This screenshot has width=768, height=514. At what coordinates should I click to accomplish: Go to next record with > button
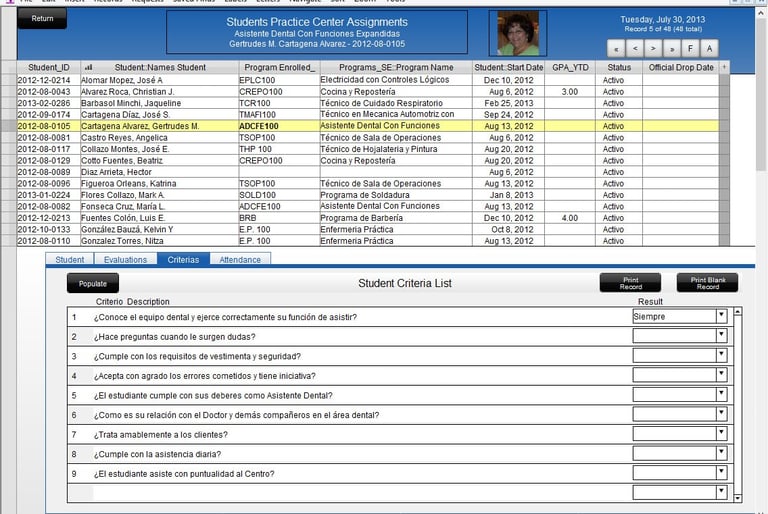pyautogui.click(x=653, y=49)
